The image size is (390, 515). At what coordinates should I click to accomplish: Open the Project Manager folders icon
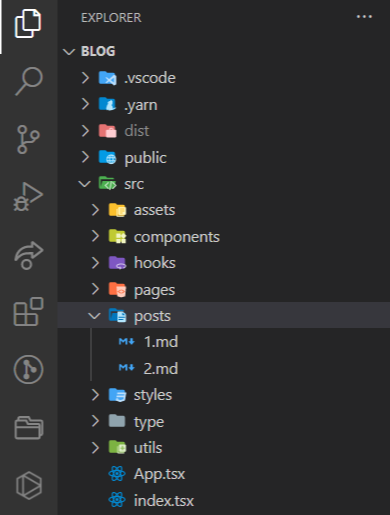pos(29,427)
